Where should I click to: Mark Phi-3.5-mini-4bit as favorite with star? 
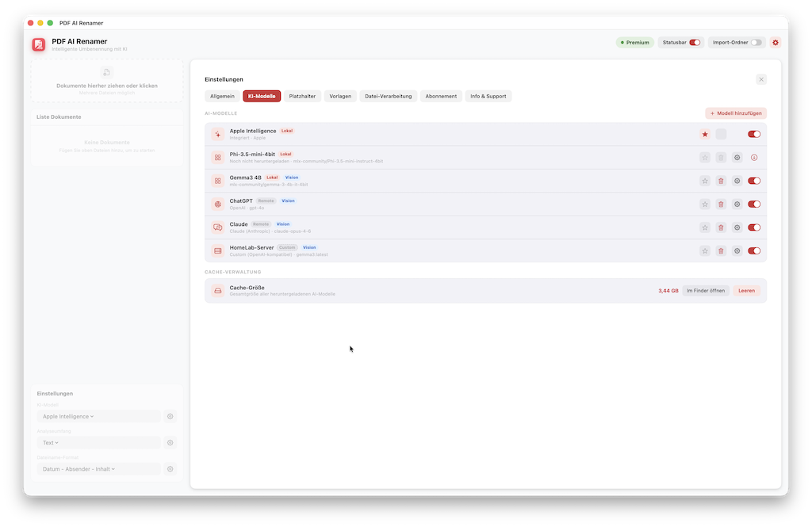coord(705,158)
